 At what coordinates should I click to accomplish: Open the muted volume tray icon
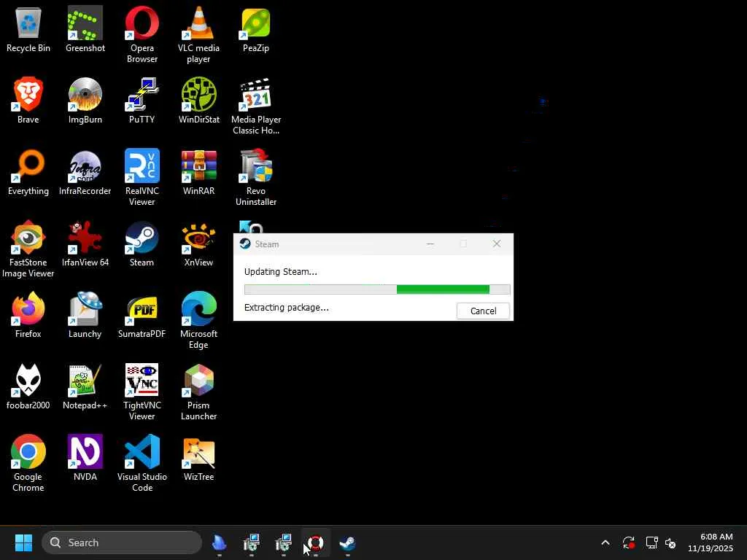click(x=670, y=542)
